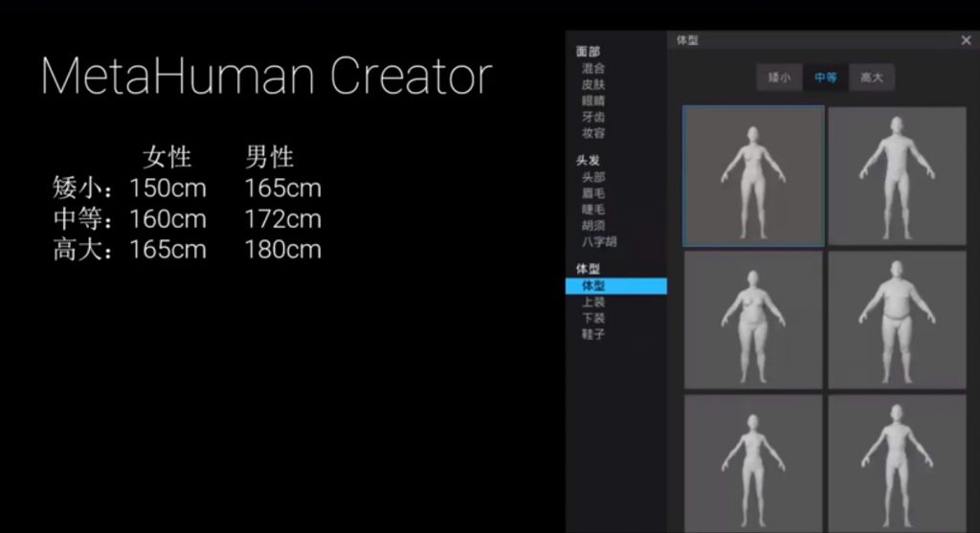The height and width of the screenshot is (533, 980).
Task: Select the 矮小 height tab
Action: 779,78
